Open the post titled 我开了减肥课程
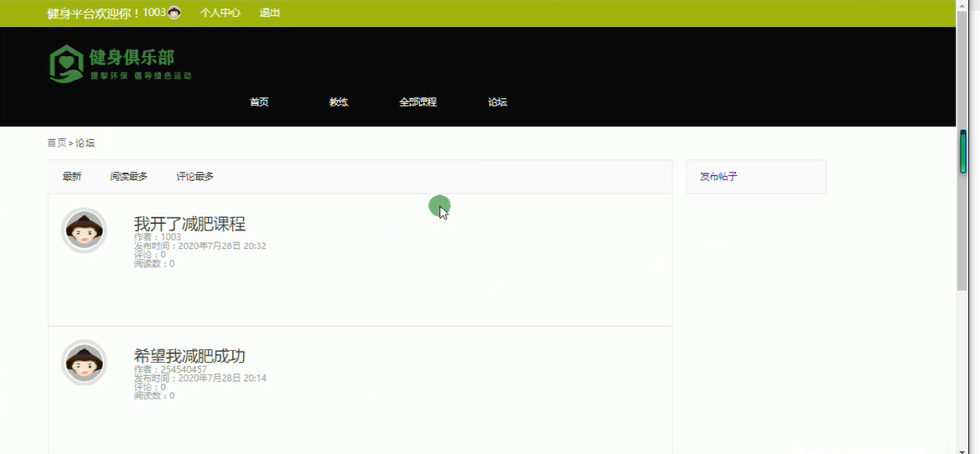This screenshot has width=980, height=454. click(189, 224)
